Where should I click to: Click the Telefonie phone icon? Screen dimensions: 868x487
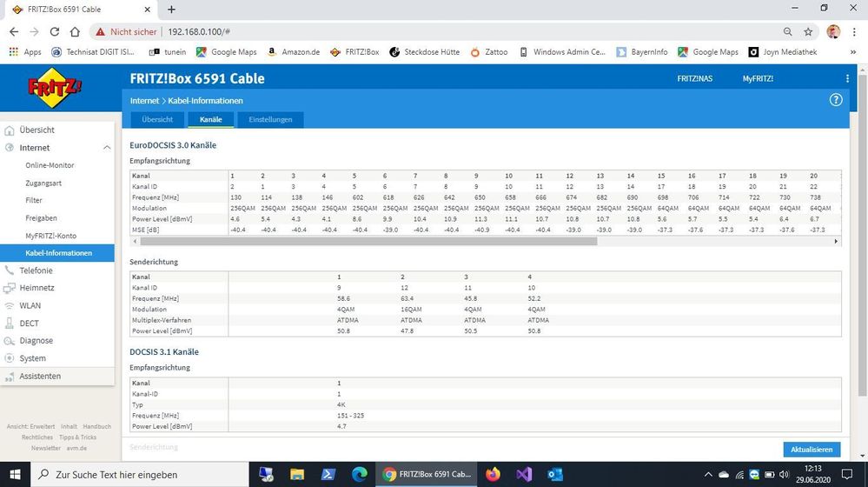point(9,270)
